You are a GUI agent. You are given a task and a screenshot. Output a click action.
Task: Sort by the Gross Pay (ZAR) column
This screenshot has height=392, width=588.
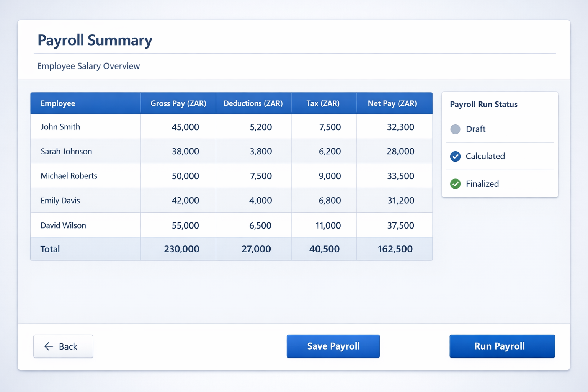pyautogui.click(x=178, y=103)
